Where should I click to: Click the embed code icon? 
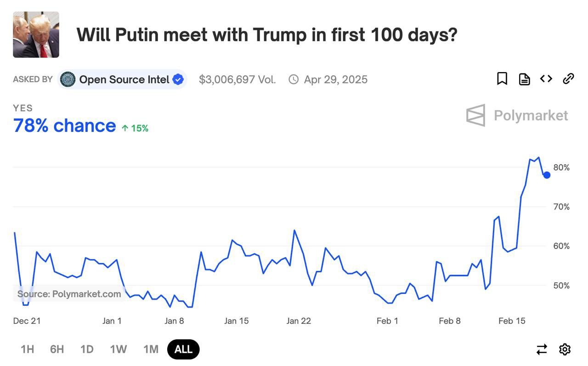(x=546, y=79)
